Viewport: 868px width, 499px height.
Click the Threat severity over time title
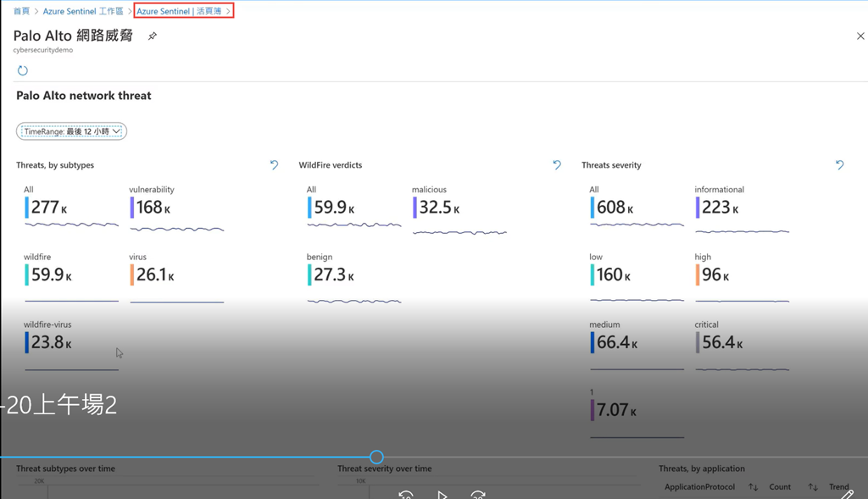385,469
